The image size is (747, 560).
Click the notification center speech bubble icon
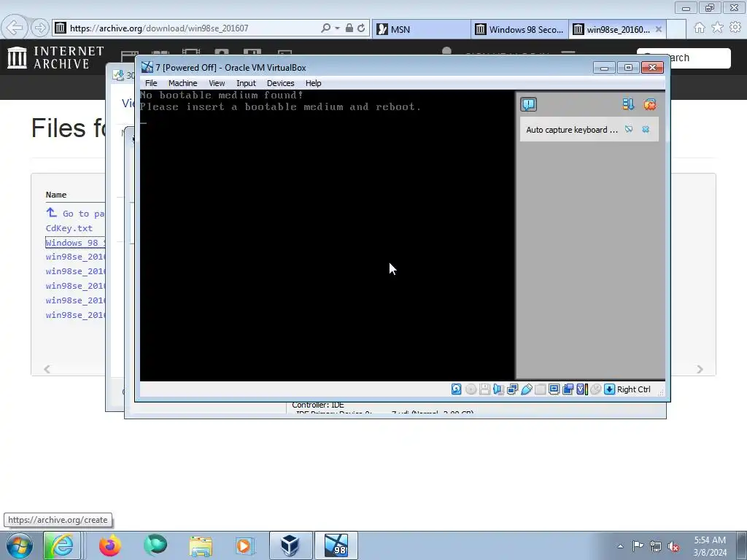pos(528,104)
